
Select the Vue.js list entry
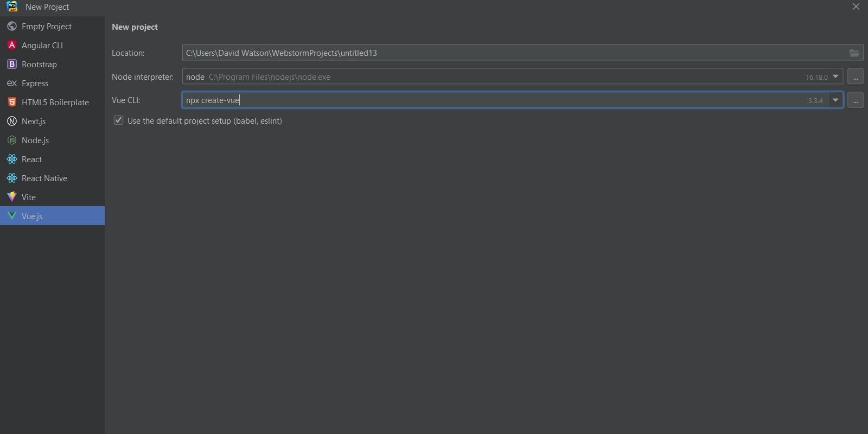coord(52,216)
